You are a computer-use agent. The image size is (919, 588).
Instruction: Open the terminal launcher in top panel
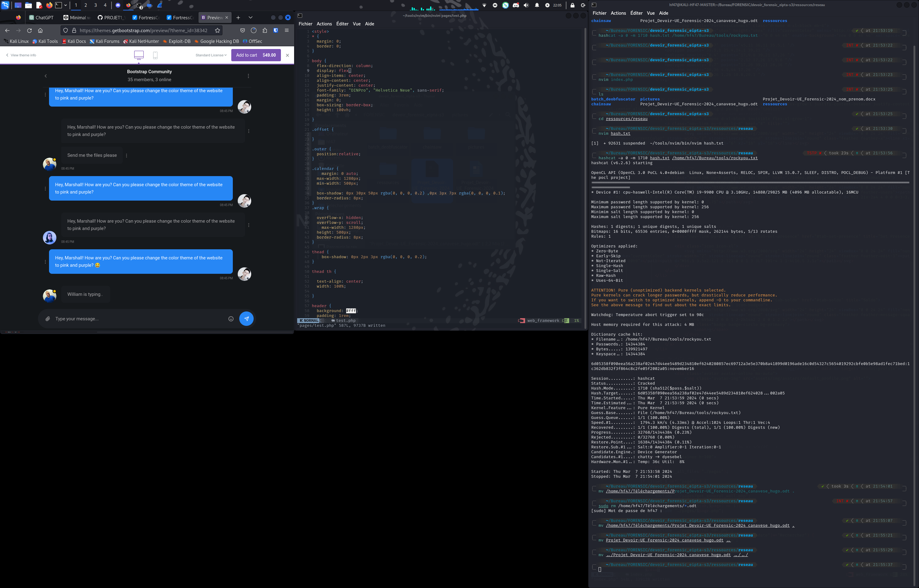tap(59, 5)
